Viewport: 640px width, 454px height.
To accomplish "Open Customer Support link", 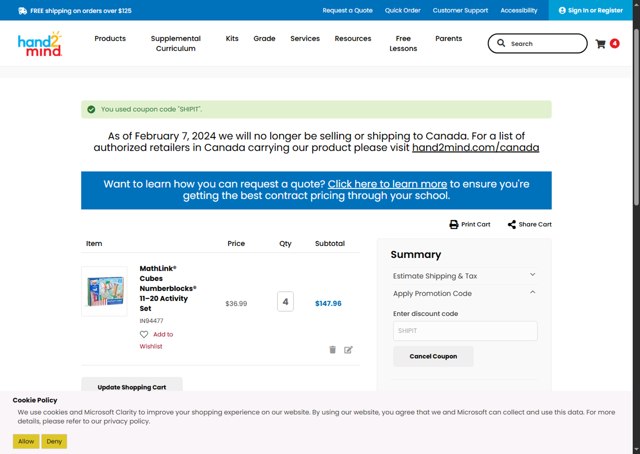I will 460,11.
